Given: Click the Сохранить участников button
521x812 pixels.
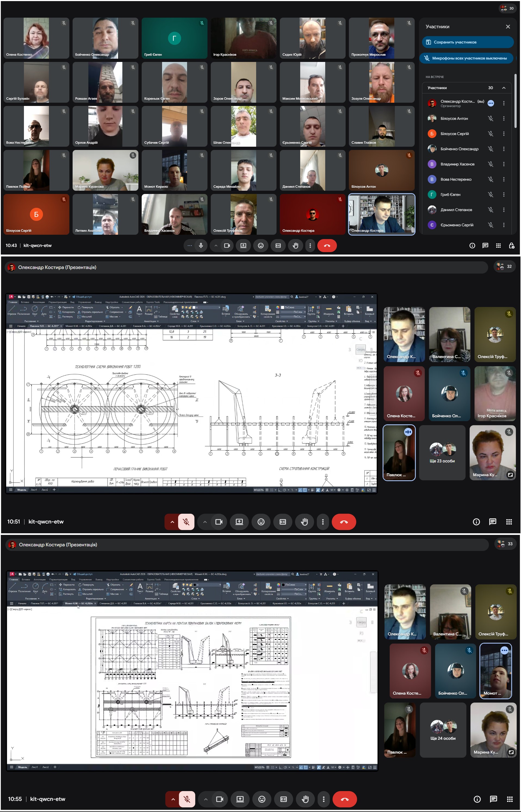Looking at the screenshot, I should (467, 42).
